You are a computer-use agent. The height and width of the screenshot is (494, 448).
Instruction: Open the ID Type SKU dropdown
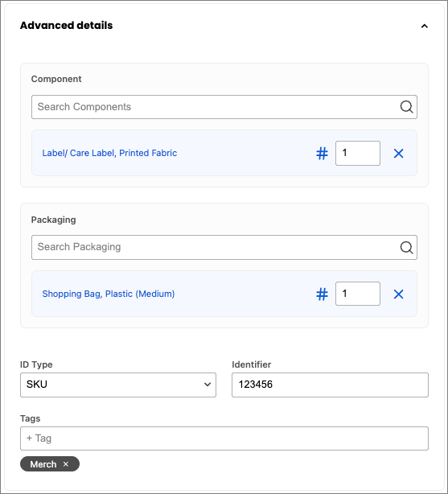coord(118,385)
